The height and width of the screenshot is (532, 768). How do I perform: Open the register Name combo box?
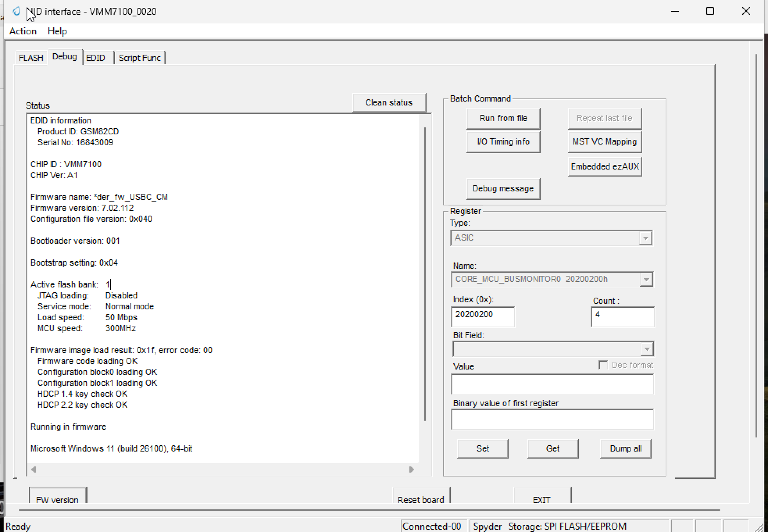point(646,279)
